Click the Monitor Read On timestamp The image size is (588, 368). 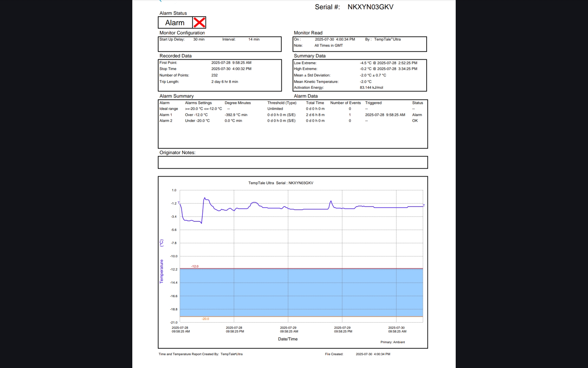point(335,39)
